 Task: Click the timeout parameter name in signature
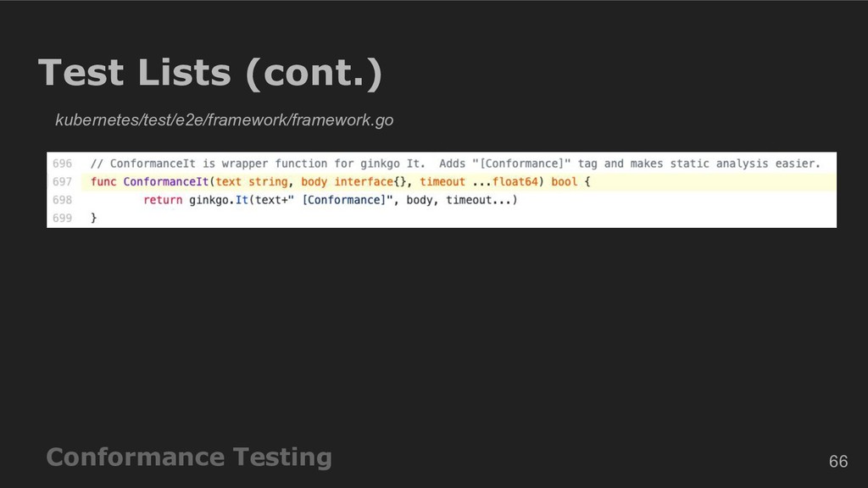coord(442,182)
